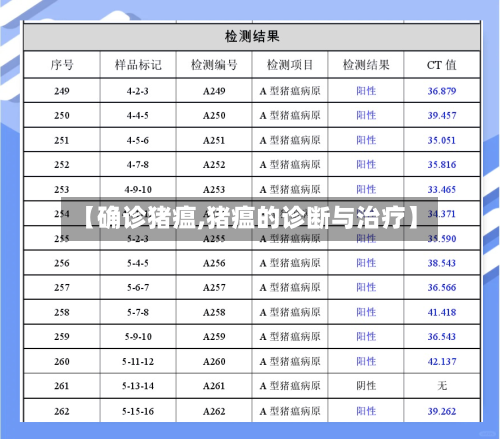The width and height of the screenshot is (500, 439).
Task: Click sample mark 5-6-7
Action: pyautogui.click(x=138, y=287)
